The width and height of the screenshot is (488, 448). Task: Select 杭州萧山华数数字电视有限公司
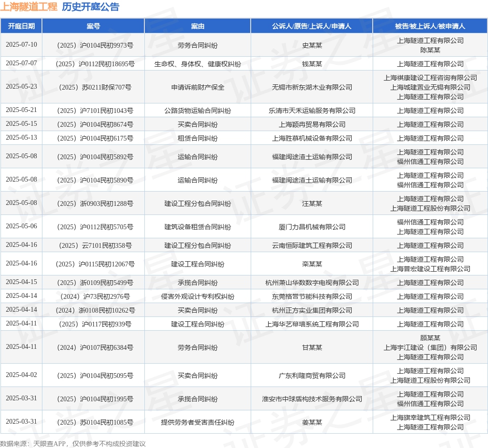point(312,283)
